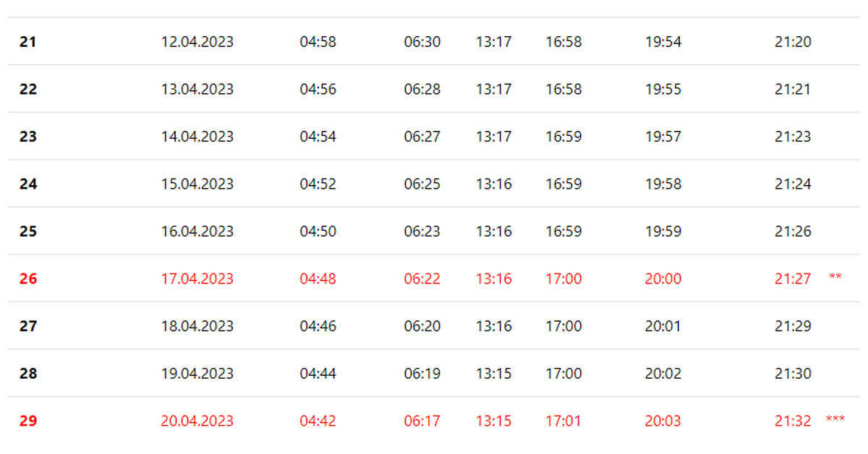
Task: Select the double asterisk marker on row 26
Action: pos(835,277)
